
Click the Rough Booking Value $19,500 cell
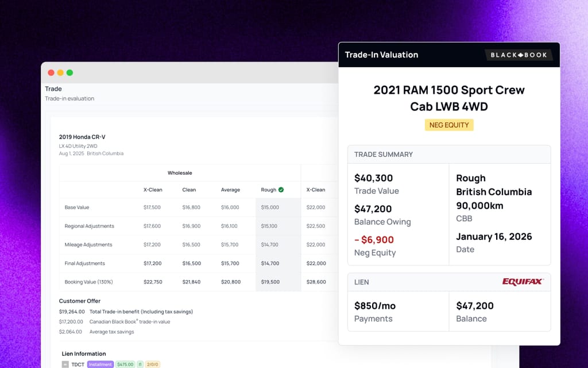[x=270, y=282]
